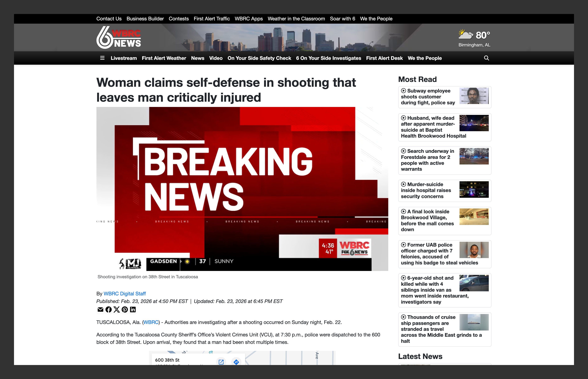The width and height of the screenshot is (588, 379).
Task: Click the Birmingham weather 80° widget
Action: pyautogui.click(x=474, y=38)
